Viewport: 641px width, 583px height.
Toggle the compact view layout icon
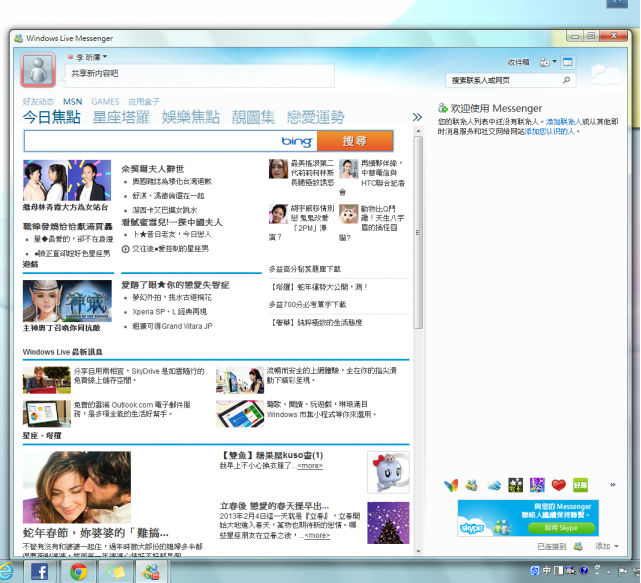pyautogui.click(x=567, y=62)
